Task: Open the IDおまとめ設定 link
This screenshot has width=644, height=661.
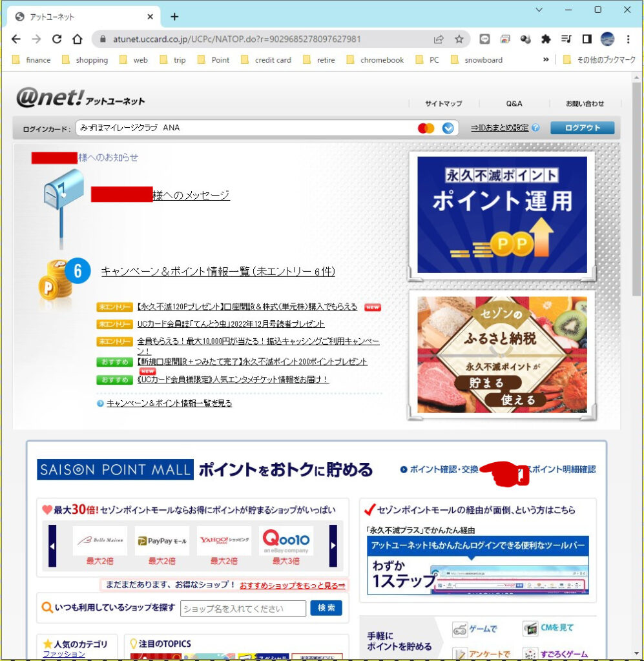Action: (x=499, y=128)
